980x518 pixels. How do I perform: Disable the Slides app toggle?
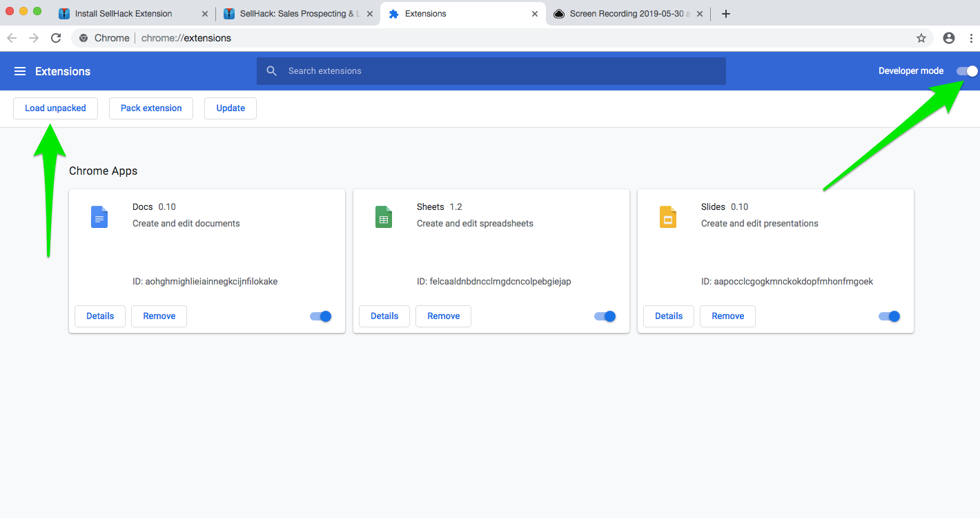coord(890,316)
